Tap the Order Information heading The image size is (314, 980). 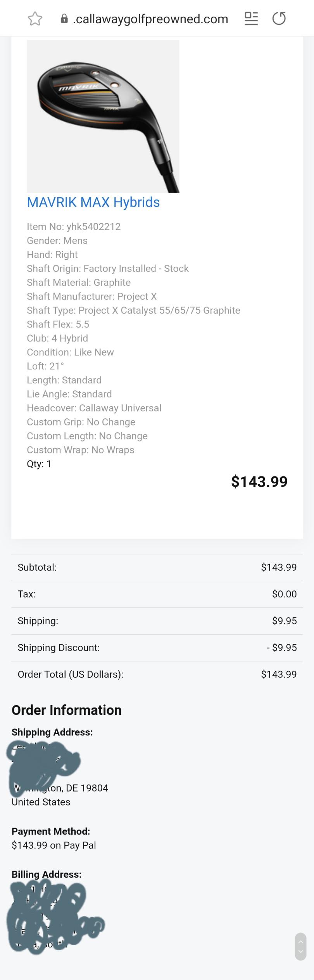[x=67, y=710]
